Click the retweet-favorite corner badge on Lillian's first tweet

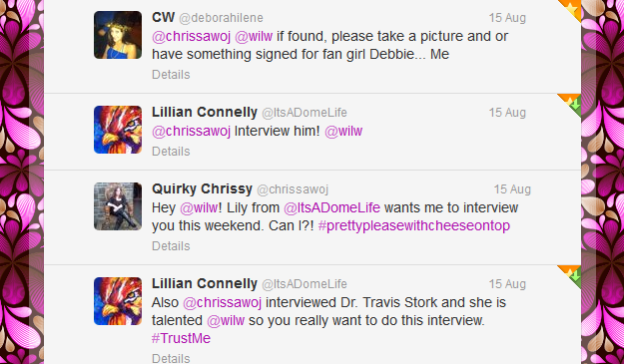tap(572, 103)
